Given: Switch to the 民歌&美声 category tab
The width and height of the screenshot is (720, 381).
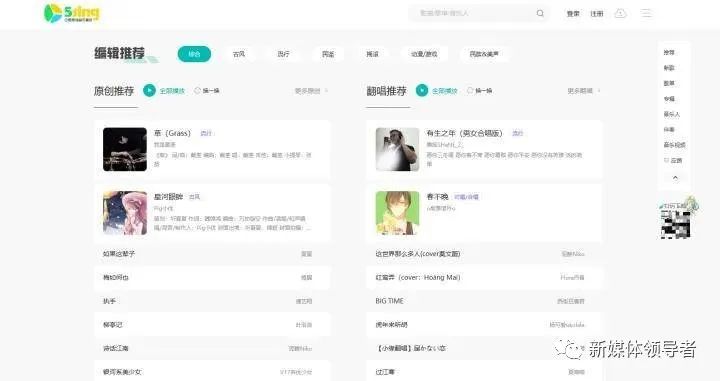Looking at the screenshot, I should 484,54.
